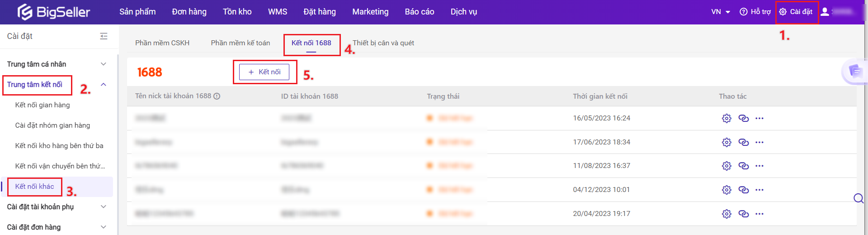Open settings gear for 04/12/2023 10:01 row
868x235 pixels.
point(726,190)
